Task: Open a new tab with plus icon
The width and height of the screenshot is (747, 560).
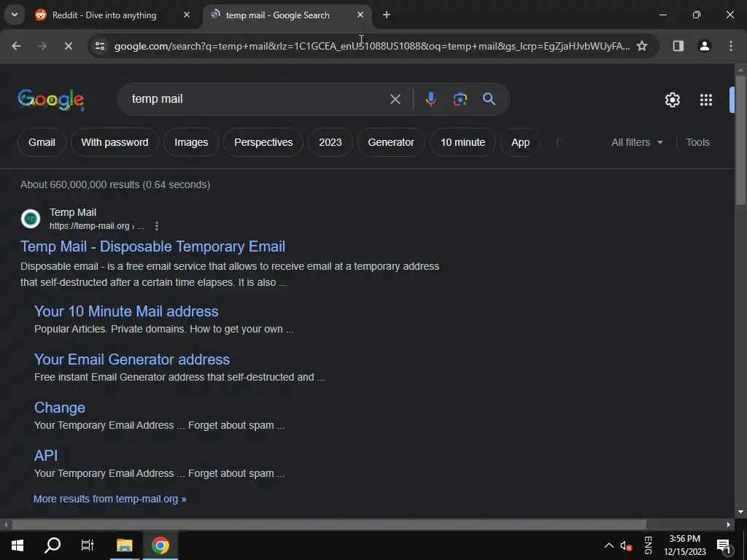Action: tap(387, 15)
